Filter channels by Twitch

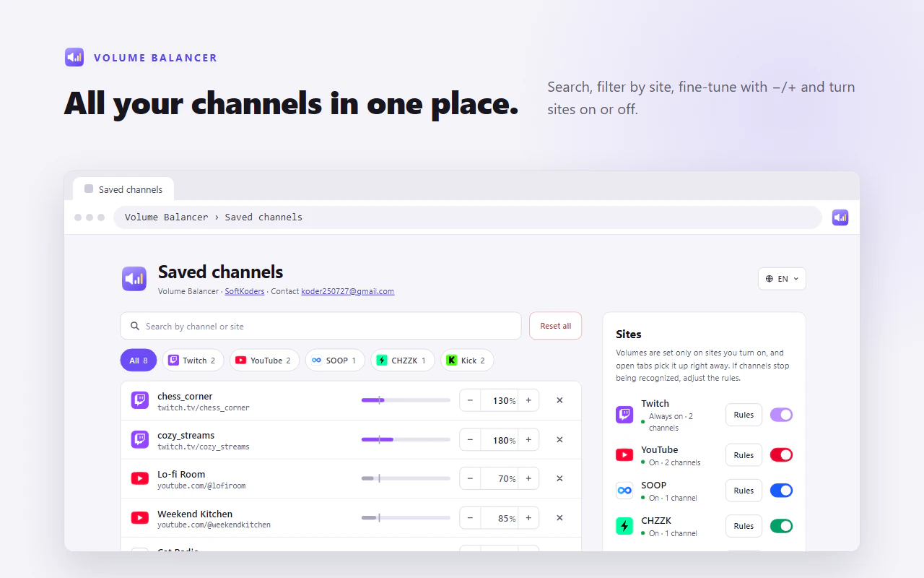(x=193, y=360)
